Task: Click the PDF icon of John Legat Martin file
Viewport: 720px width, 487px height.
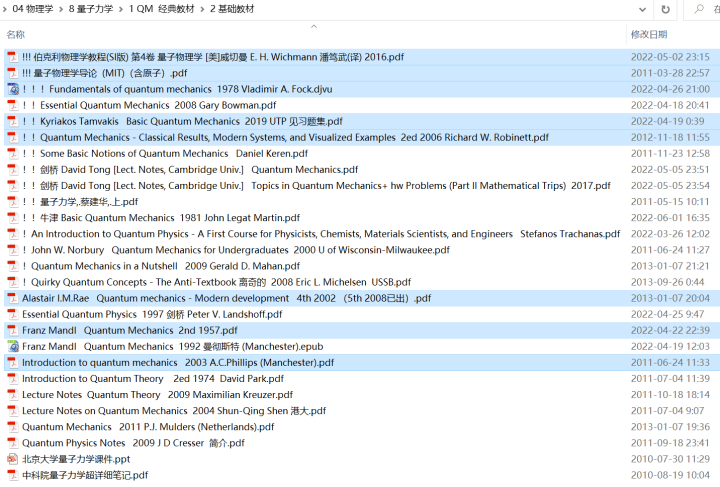Action: [13, 218]
